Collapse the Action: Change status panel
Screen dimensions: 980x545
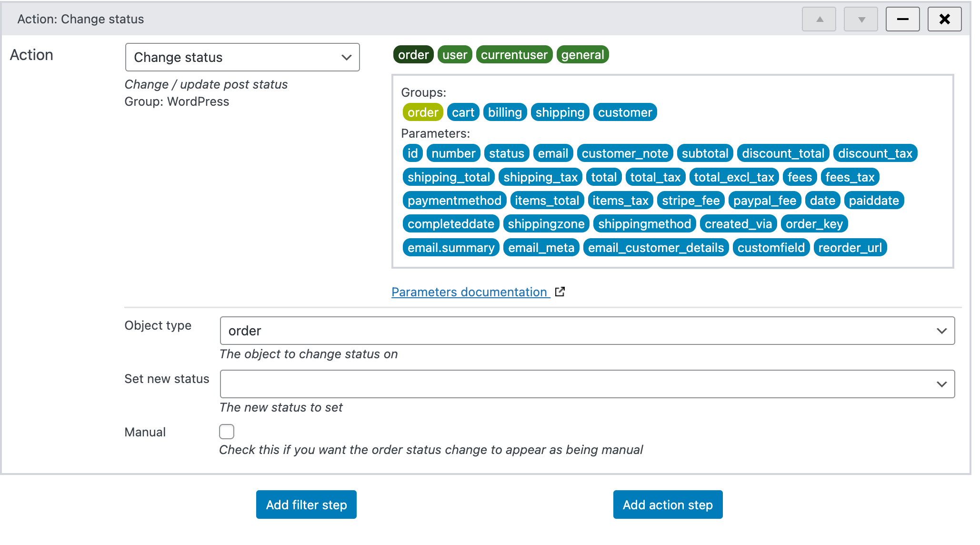902,19
